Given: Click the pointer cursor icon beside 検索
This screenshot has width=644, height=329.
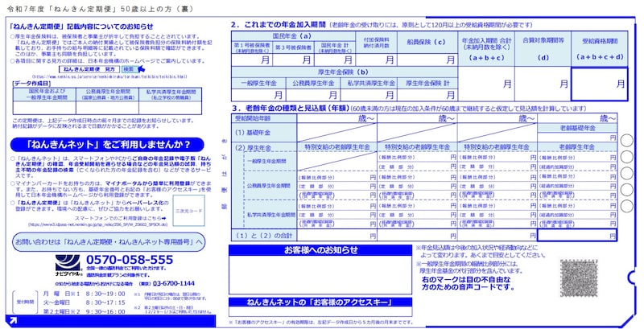Looking at the screenshot, I should tap(141, 69).
